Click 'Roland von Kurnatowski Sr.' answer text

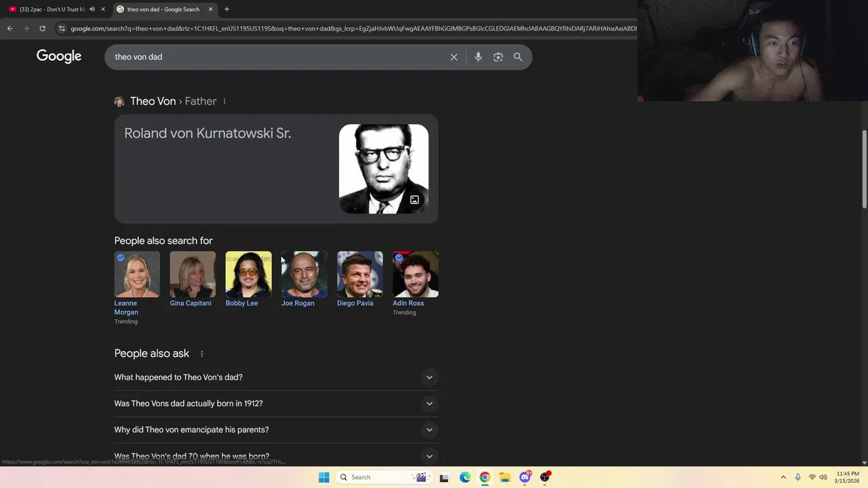point(208,134)
